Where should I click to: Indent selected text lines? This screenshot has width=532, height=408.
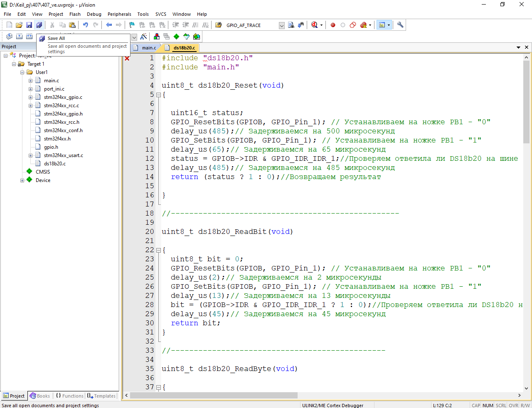tap(175, 25)
